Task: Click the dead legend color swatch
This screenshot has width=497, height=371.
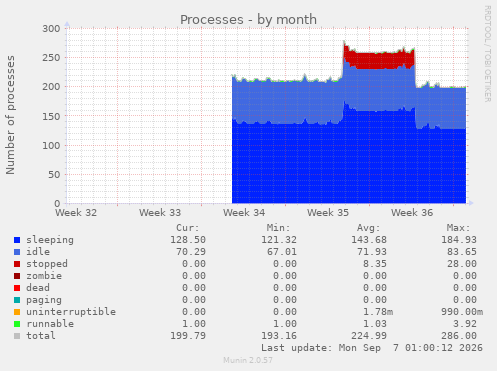Action: [x=17, y=288]
